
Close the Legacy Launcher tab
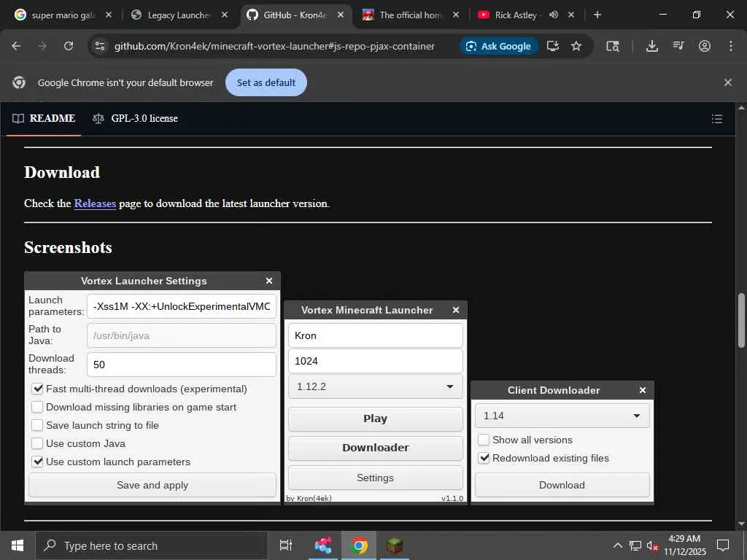pos(225,15)
